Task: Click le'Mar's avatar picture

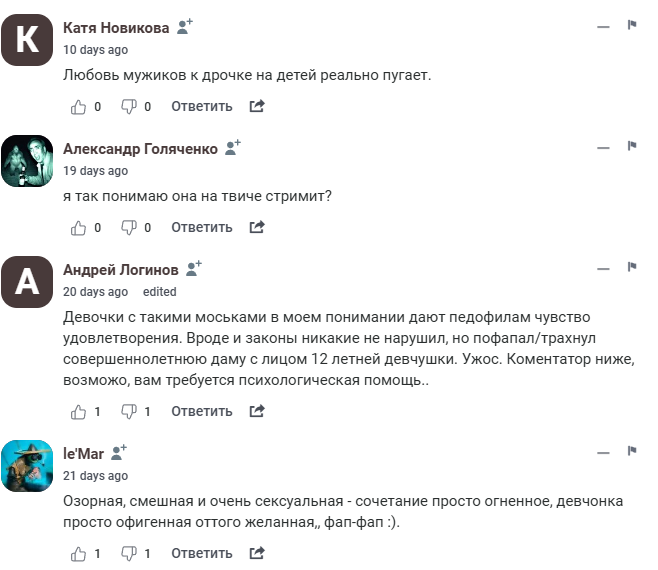Action: click(x=27, y=465)
